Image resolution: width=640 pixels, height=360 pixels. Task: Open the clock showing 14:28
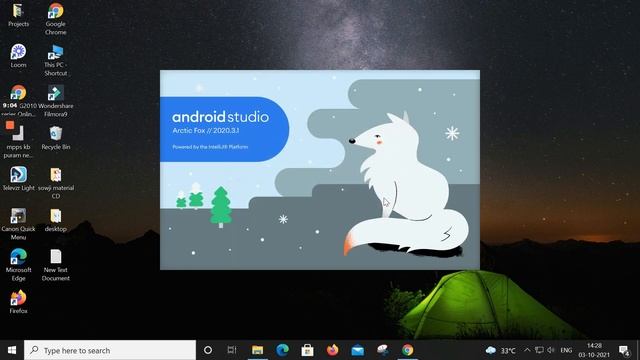point(594,350)
